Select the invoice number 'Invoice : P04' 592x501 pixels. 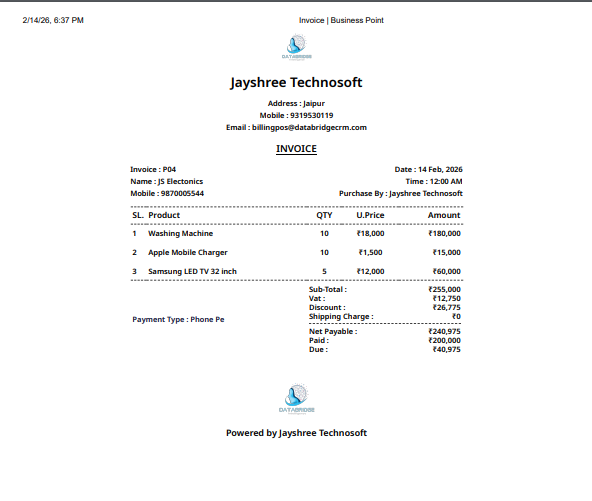(x=153, y=170)
